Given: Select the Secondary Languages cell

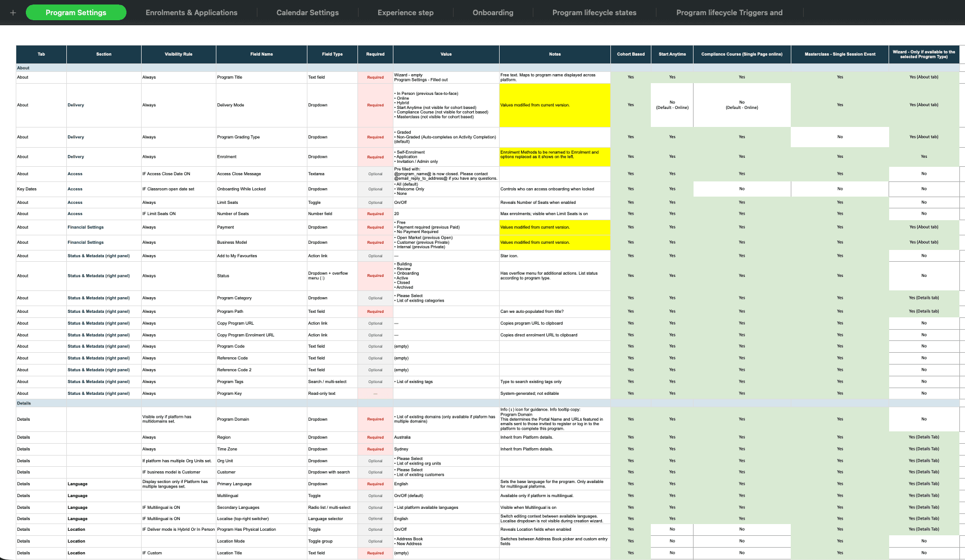Looking at the screenshot, I should tap(261, 508).
